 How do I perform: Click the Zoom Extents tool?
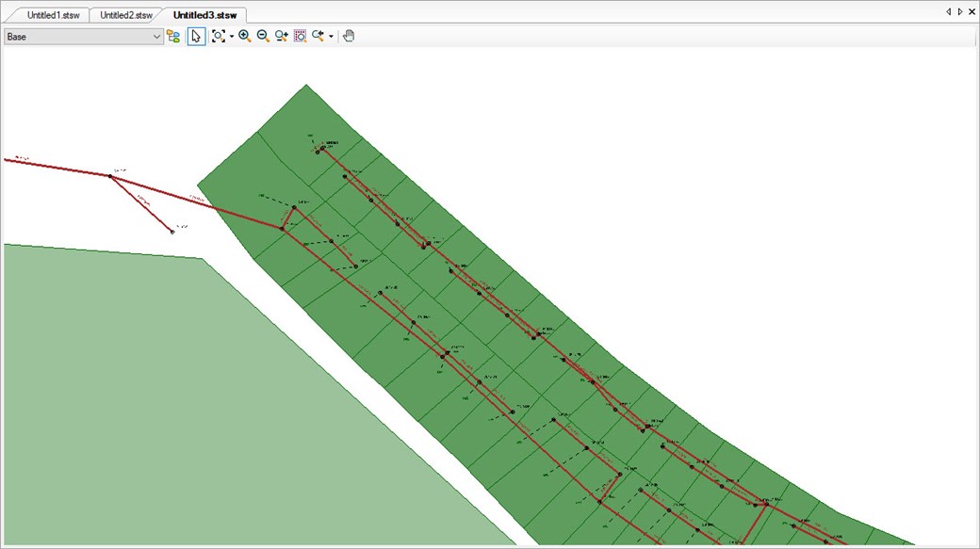(x=218, y=36)
